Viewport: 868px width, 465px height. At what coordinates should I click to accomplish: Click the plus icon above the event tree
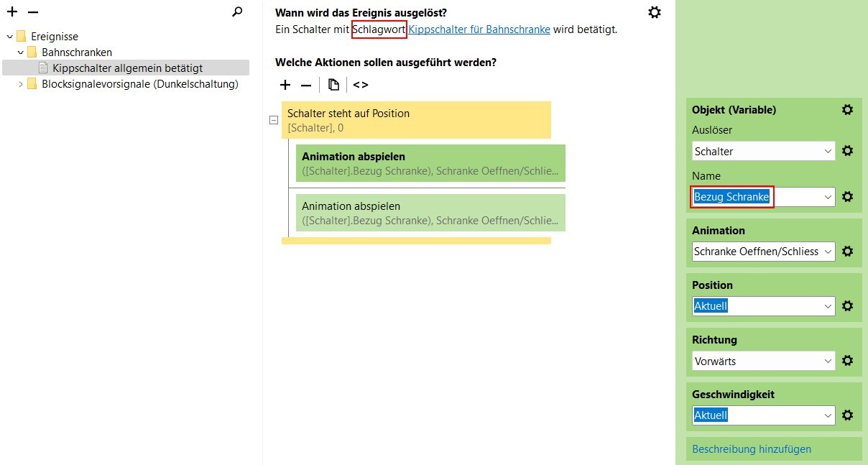pyautogui.click(x=12, y=12)
